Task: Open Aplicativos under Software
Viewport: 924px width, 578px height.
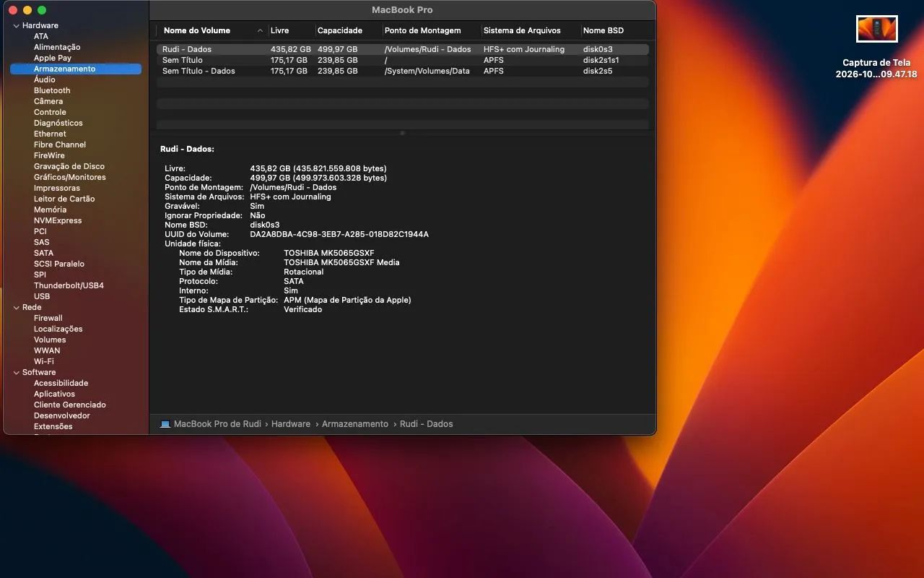Action: point(54,394)
